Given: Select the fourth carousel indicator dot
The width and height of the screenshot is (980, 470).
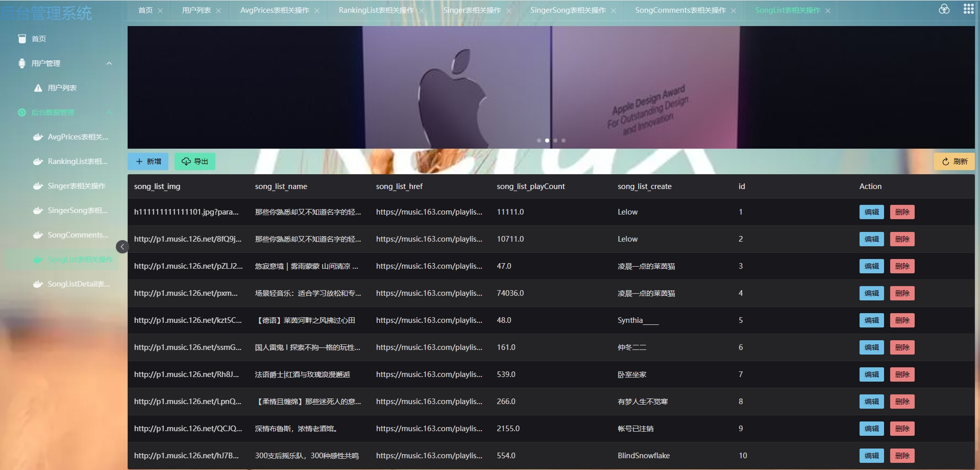Looking at the screenshot, I should click(x=563, y=140).
